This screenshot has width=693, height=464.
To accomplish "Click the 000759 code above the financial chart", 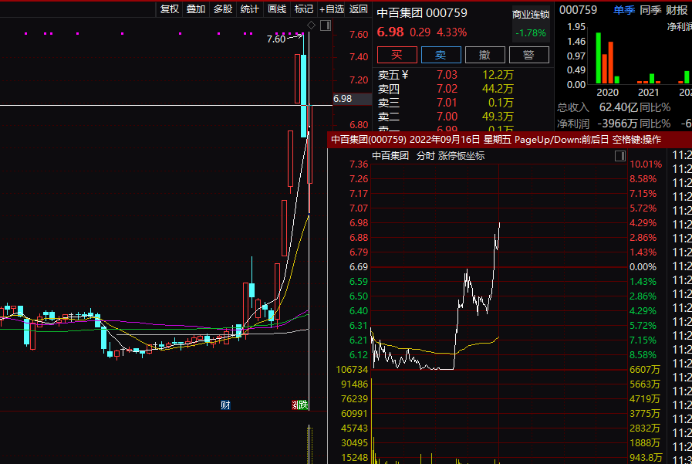I will click(578, 10).
